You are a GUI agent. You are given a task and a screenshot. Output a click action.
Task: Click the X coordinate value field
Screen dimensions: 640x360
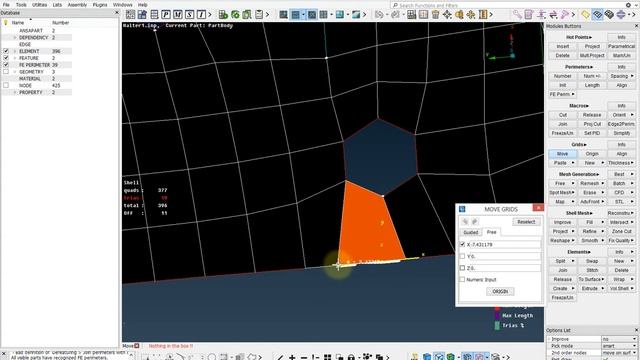pos(503,244)
